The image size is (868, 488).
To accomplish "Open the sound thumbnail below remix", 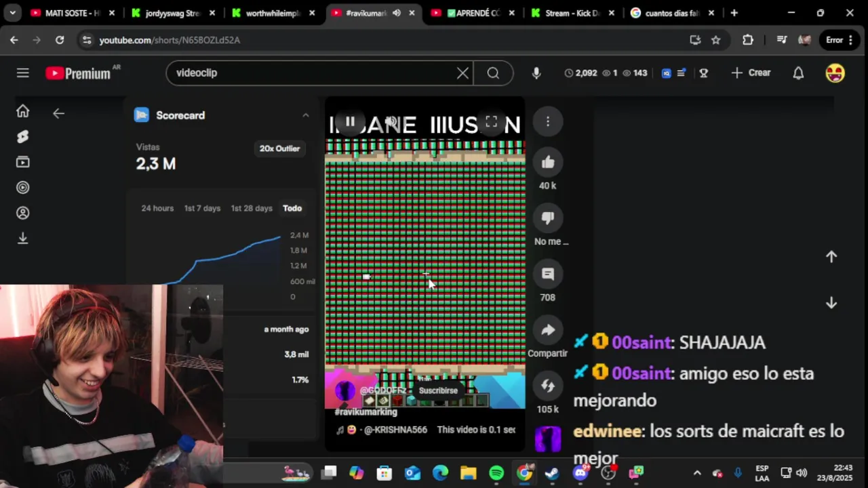I will [x=548, y=439].
